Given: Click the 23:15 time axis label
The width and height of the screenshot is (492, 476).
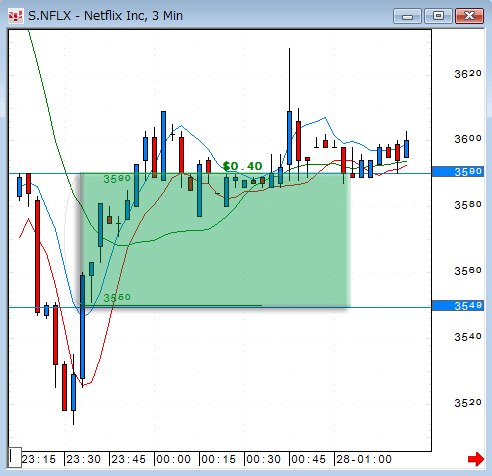Looking at the screenshot, I should (x=39, y=459).
